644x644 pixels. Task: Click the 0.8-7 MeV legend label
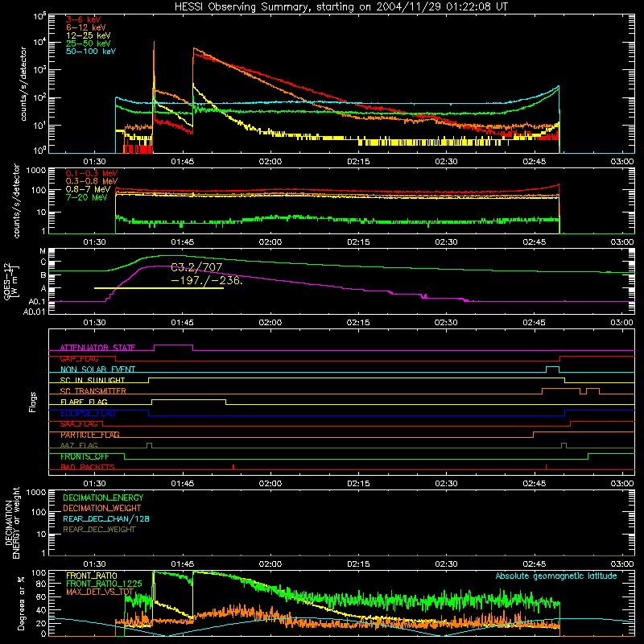(x=89, y=189)
